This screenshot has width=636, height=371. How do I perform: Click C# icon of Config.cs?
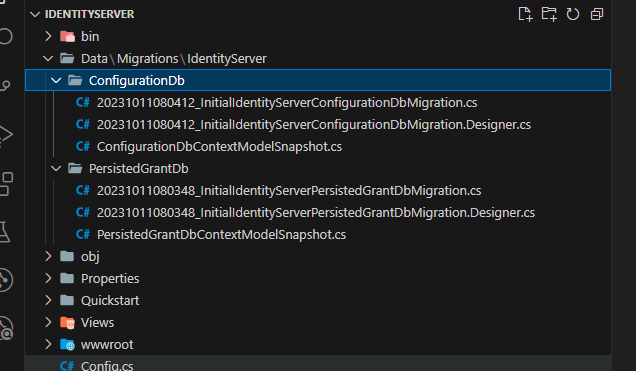(67, 366)
